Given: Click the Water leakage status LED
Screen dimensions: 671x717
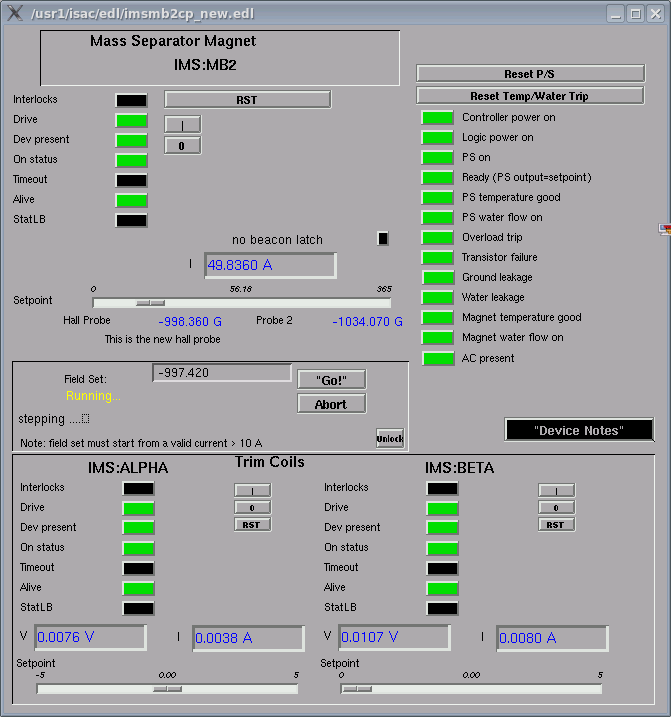Looking at the screenshot, I should pos(437,298).
